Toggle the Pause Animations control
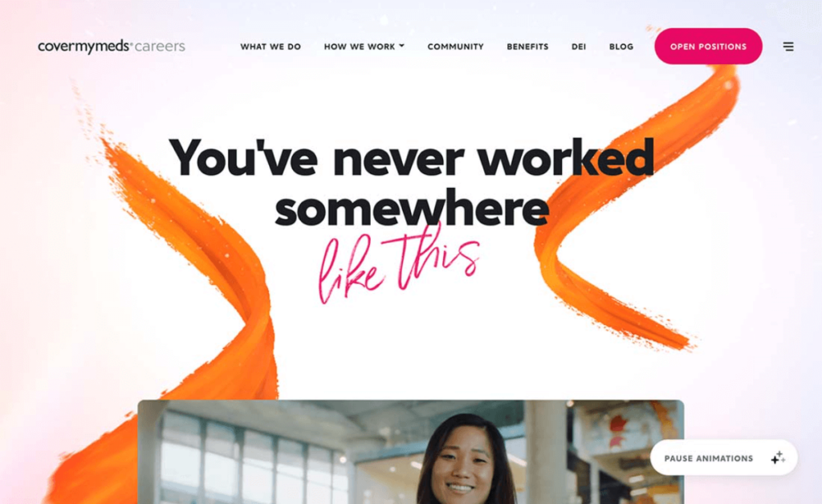Image resolution: width=822 pixels, height=504 pixels. pos(723,458)
